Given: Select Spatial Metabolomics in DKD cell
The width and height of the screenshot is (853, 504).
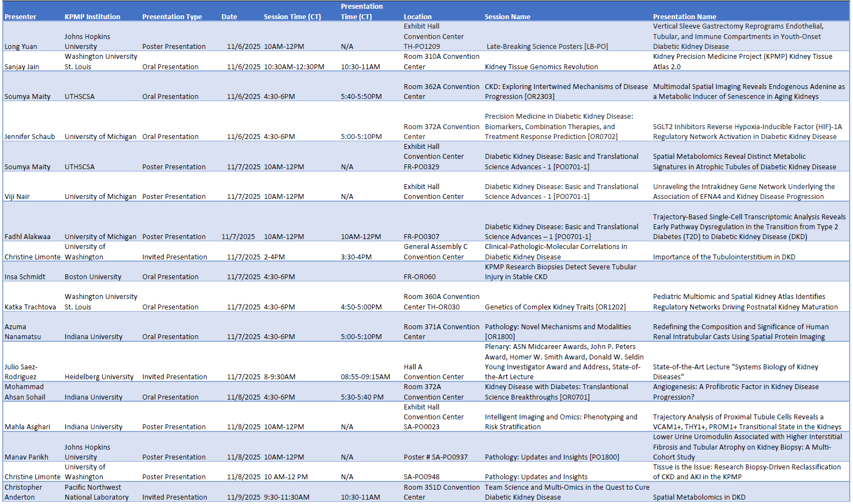Looking at the screenshot, I should click(699, 497).
